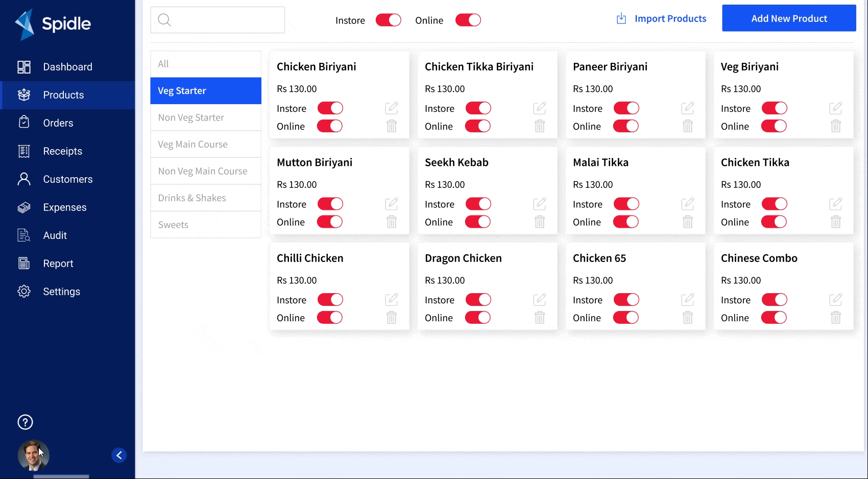Open the Orders page link

point(58,123)
